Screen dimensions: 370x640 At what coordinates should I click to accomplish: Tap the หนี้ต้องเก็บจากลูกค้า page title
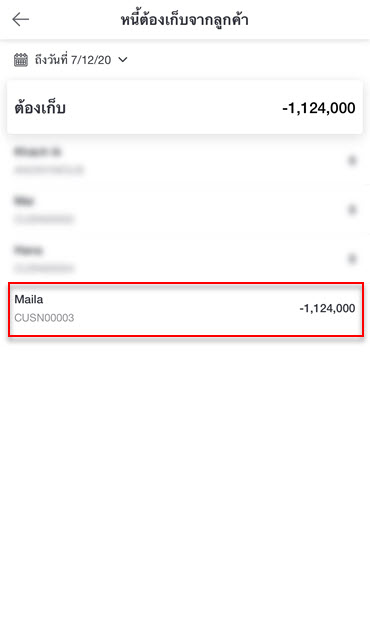coord(184,20)
